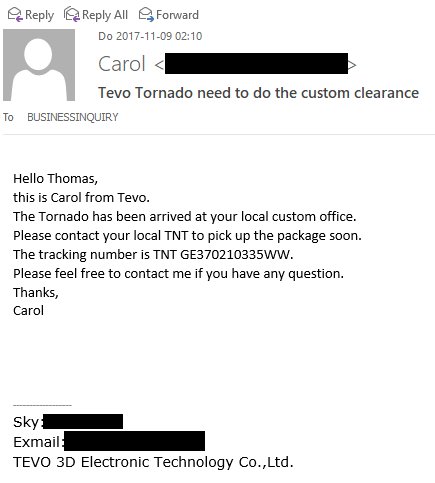Click the subject line about custom clearance

(258, 93)
